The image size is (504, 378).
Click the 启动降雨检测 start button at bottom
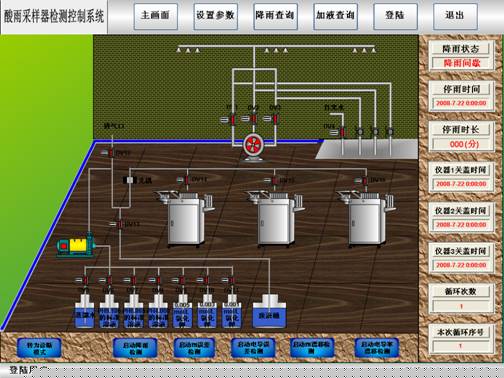coord(135,348)
